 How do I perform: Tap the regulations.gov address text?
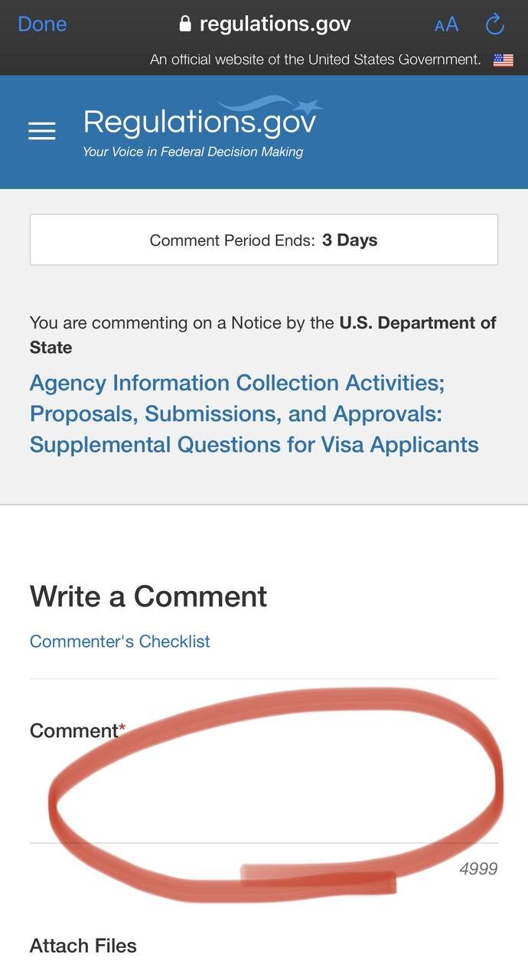point(275,24)
